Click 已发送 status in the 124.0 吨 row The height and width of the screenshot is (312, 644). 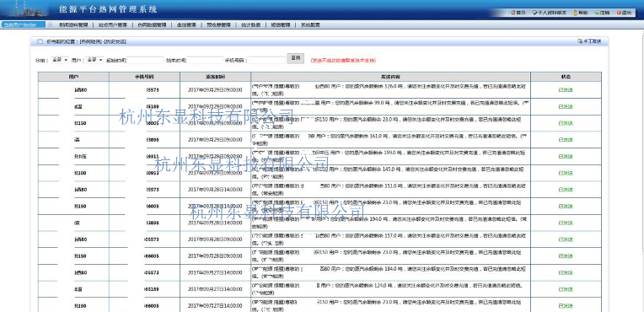[x=566, y=289]
